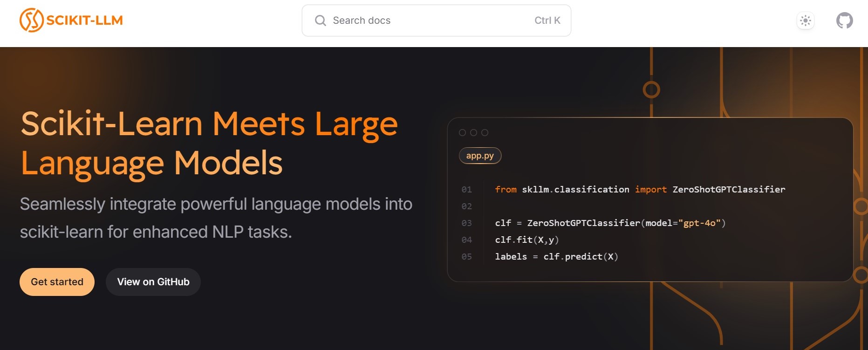Click the Scikit-LLM circular logo icon
Viewport: 868px width, 350px height.
[x=31, y=20]
